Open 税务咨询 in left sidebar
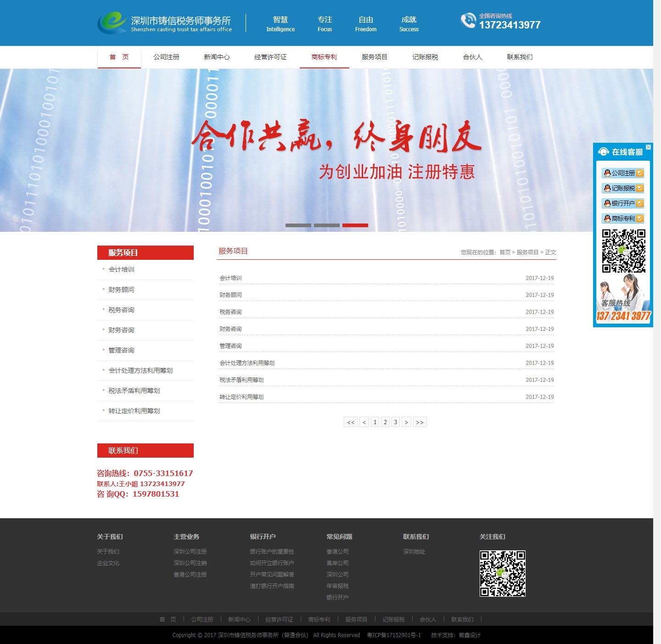This screenshot has width=661, height=644. (121, 310)
